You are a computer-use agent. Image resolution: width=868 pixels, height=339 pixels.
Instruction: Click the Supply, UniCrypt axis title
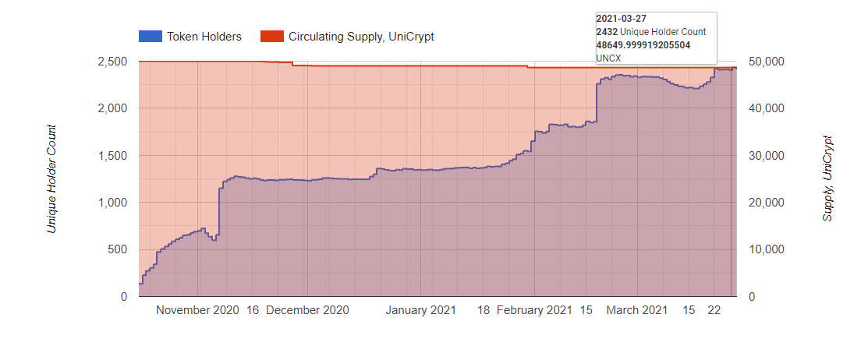point(828,178)
